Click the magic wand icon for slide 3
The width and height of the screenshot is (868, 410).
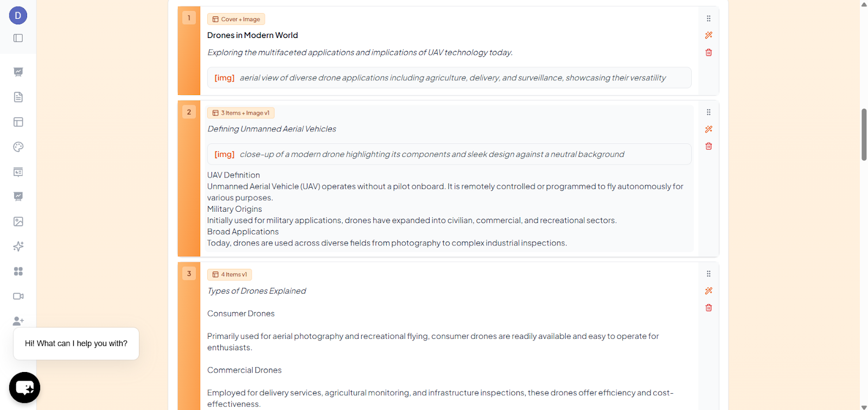[709, 291]
